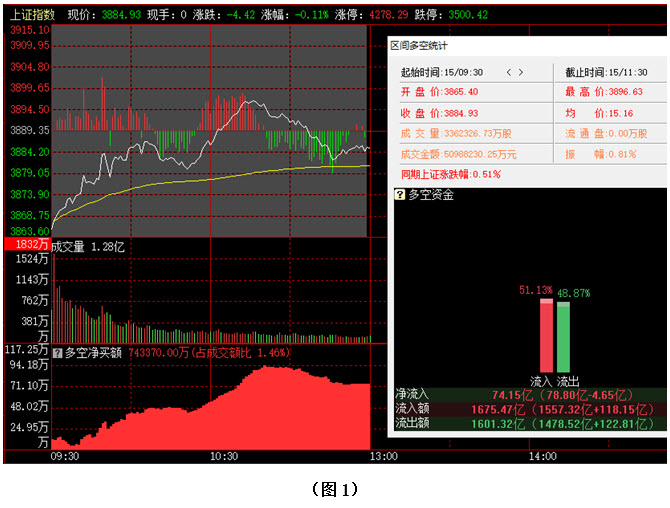Click the help icon beside 多空资金
Image resolution: width=670 pixels, height=508 pixels.
(x=401, y=195)
